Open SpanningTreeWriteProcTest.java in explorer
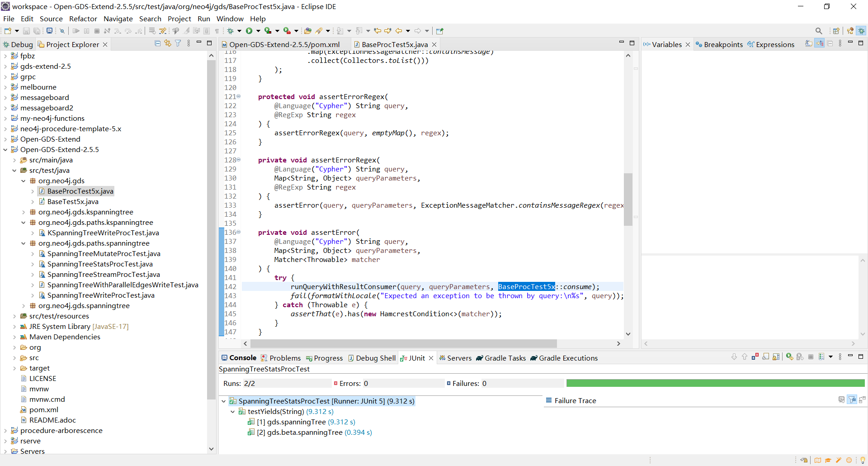The width and height of the screenshot is (868, 466). (101, 295)
